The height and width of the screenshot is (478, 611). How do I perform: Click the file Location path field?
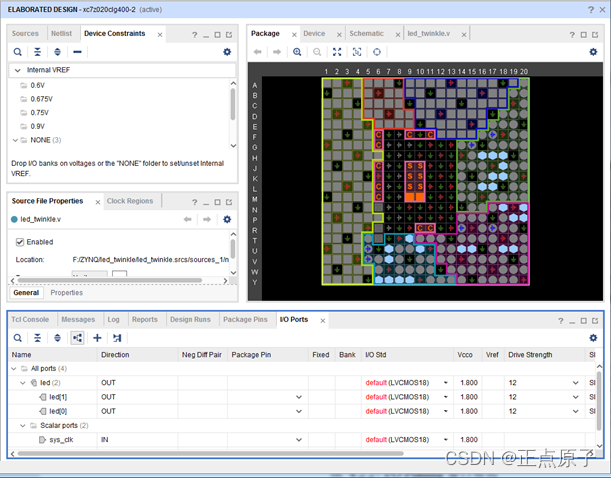[x=150, y=260]
